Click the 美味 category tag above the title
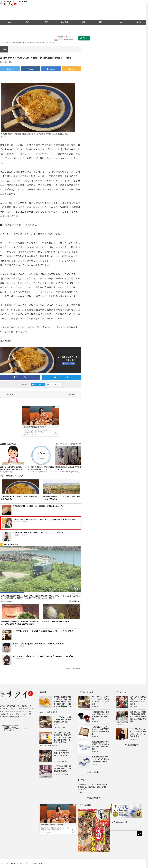Image resolution: width=148 pixels, height=868 pixels. tap(4, 50)
